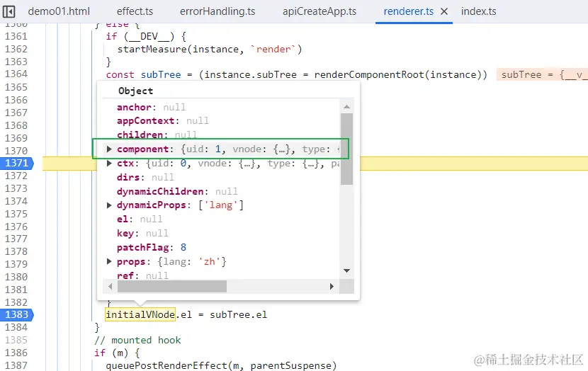Click the popup horizontal scrollbar thumb
The image size is (588, 371).
tap(171, 287)
